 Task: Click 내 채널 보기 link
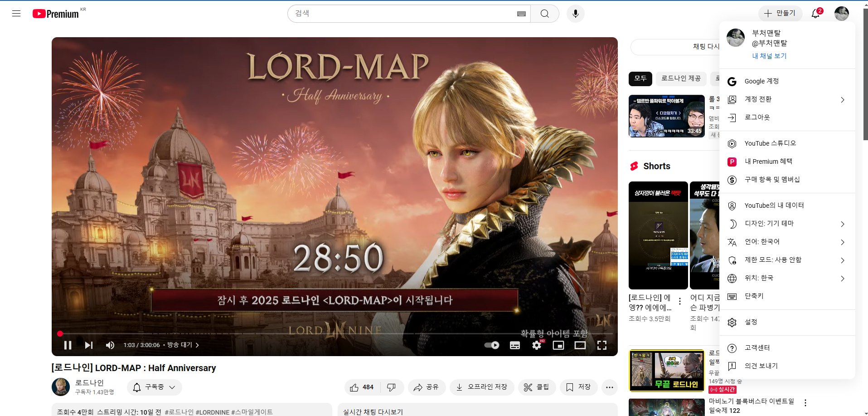[x=769, y=56]
